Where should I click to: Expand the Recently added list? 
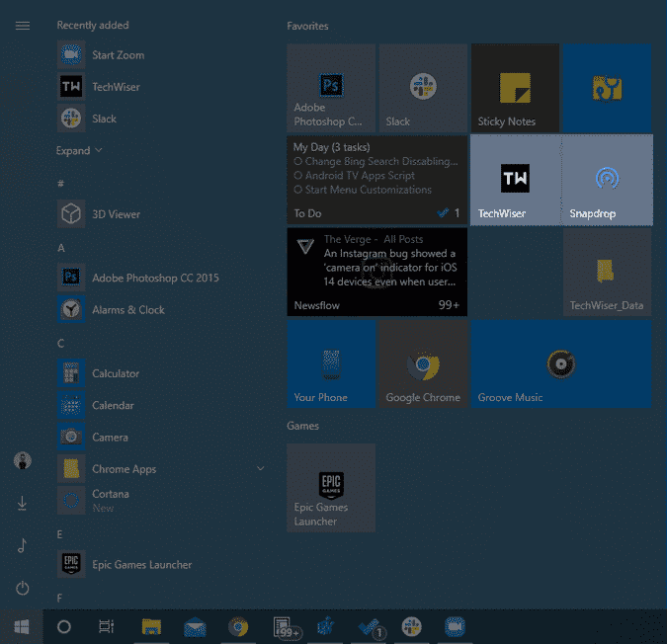pyautogui.click(x=79, y=150)
